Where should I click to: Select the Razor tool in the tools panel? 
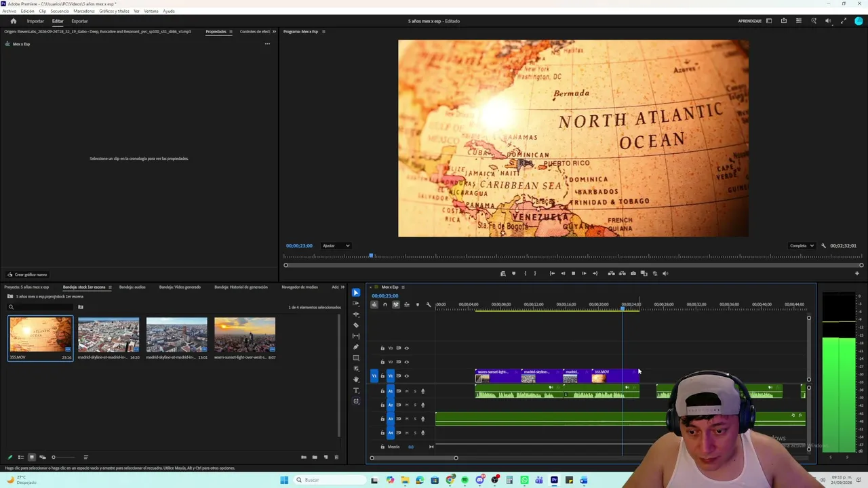(356, 325)
